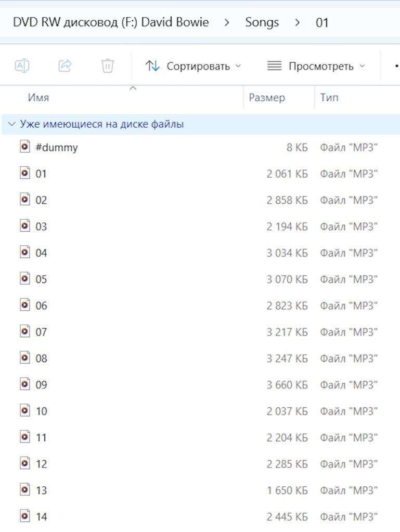This screenshot has width=400, height=532.
Task: Click the MP3 icon of file 14
Action: [x=25, y=516]
